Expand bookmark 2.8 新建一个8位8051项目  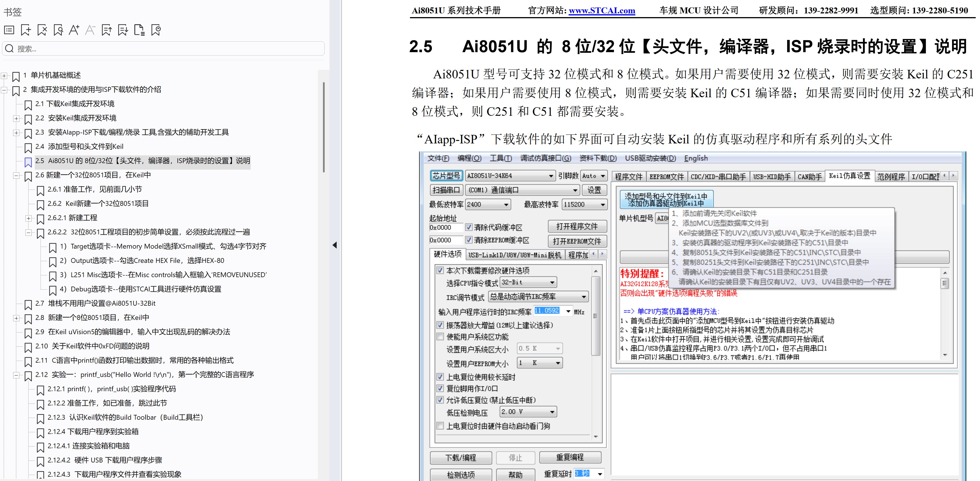(x=16, y=318)
